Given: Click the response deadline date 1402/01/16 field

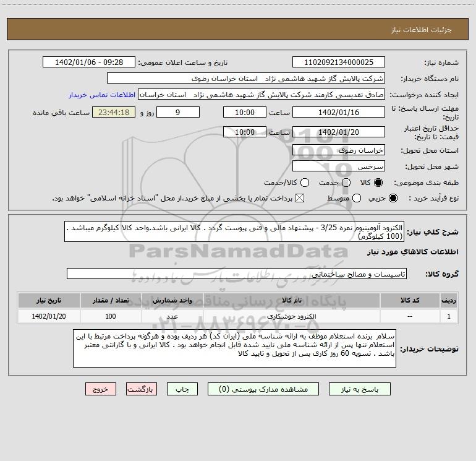Looking at the screenshot, I should tap(338, 113).
